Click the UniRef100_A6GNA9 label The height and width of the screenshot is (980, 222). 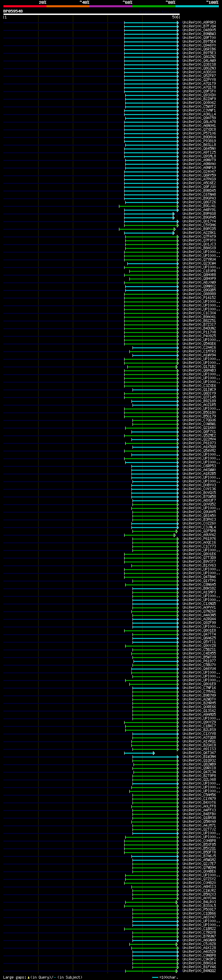[199, 940]
